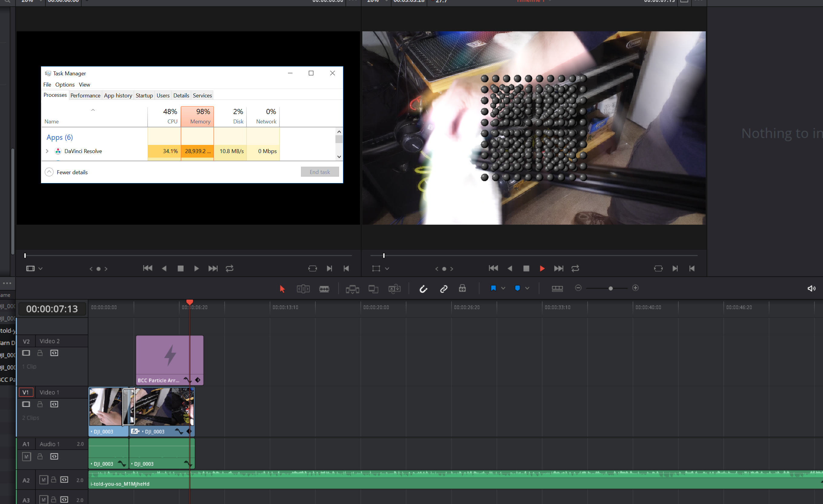
Task: Lock the Video 2 track
Action: 40,353
